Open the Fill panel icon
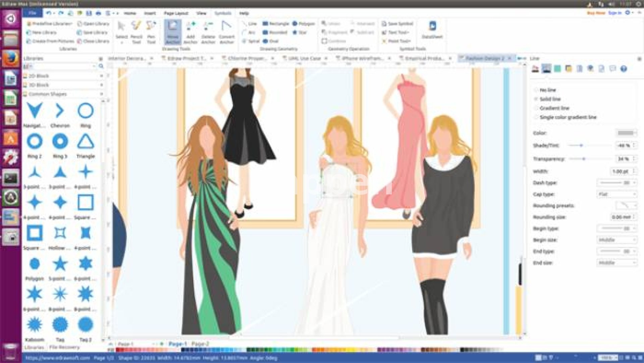This screenshot has height=363, width=644. pos(535,69)
